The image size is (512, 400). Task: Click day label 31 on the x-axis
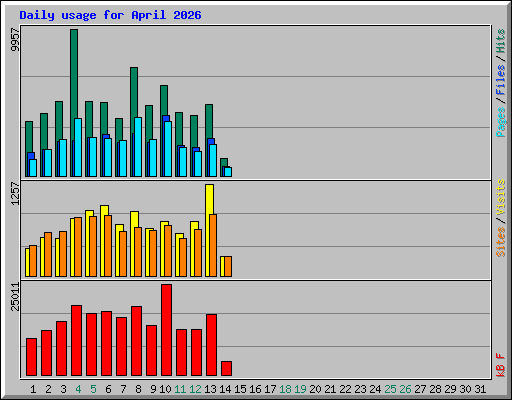480,389
